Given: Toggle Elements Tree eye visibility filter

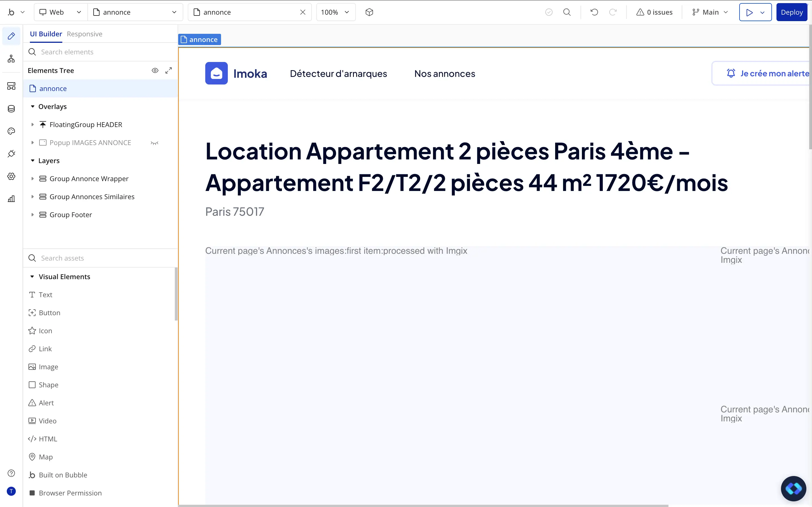Looking at the screenshot, I should 155,70.
